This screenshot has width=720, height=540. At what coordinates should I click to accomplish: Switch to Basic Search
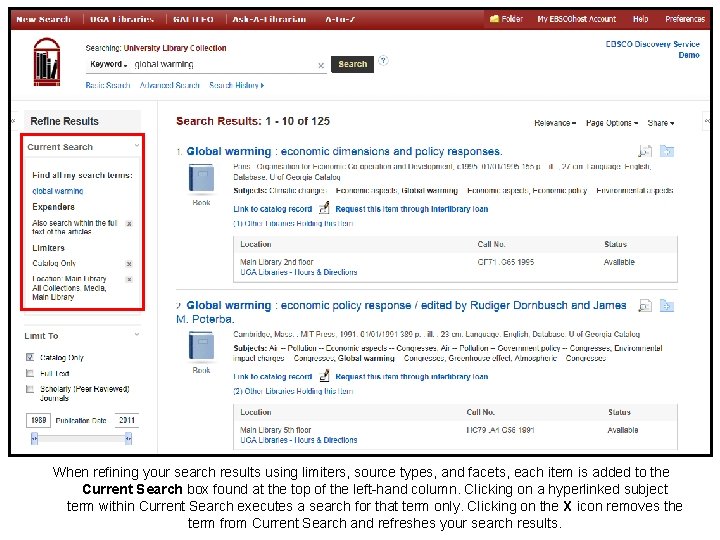108,85
